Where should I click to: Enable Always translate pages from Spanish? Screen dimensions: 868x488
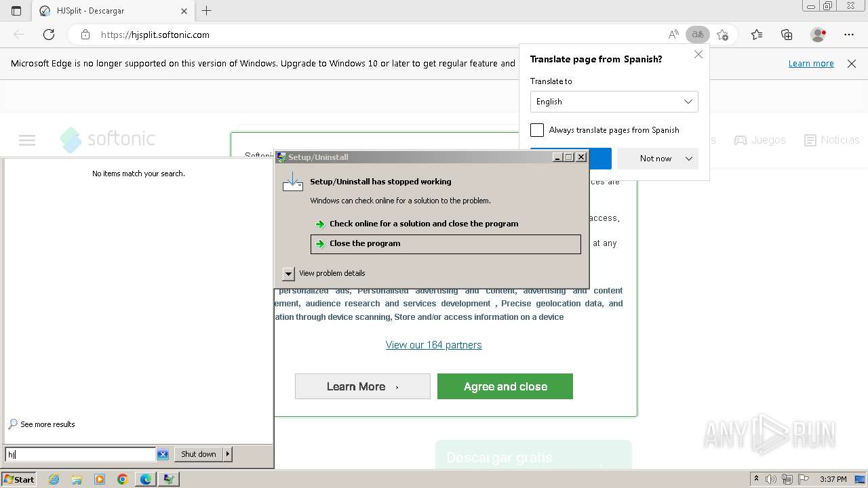537,130
